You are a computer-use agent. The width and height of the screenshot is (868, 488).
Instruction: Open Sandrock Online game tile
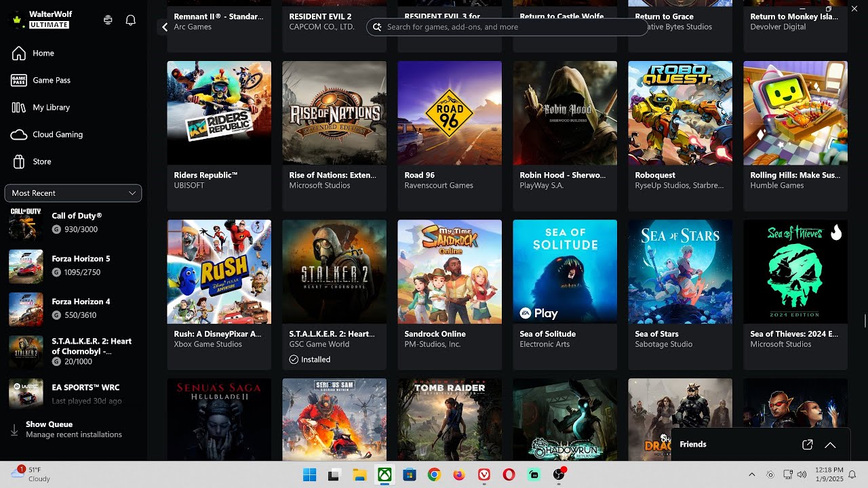coord(450,294)
